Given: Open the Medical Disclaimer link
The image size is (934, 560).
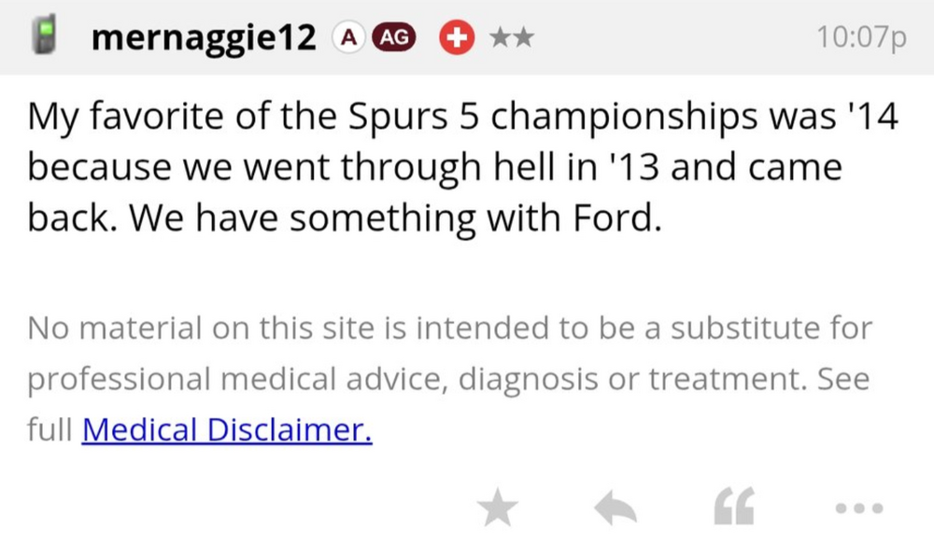Looking at the screenshot, I should pos(227,430).
